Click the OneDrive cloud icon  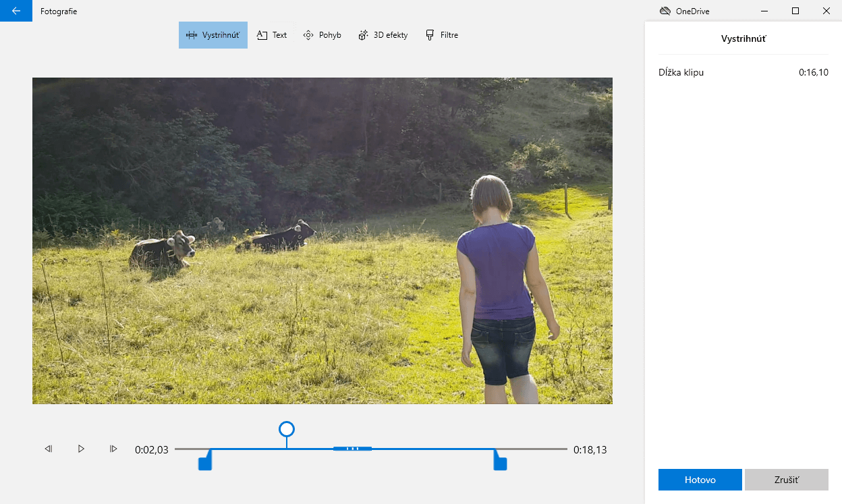pos(665,11)
